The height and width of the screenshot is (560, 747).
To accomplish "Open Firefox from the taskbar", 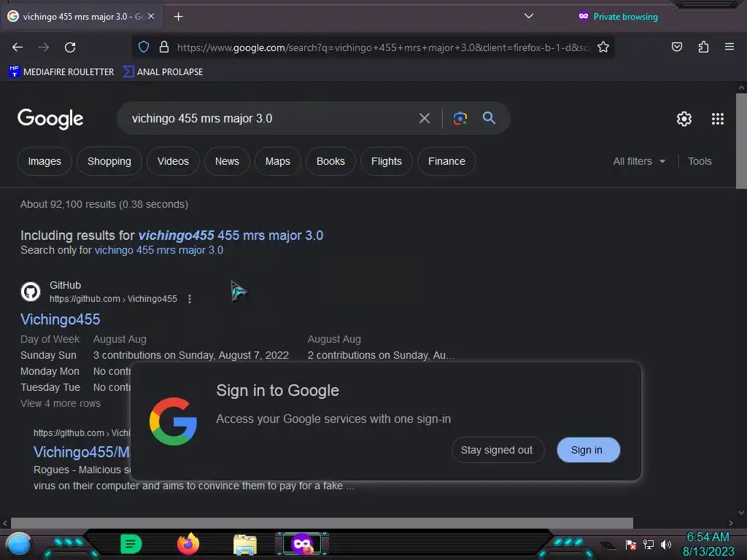I will click(x=188, y=544).
